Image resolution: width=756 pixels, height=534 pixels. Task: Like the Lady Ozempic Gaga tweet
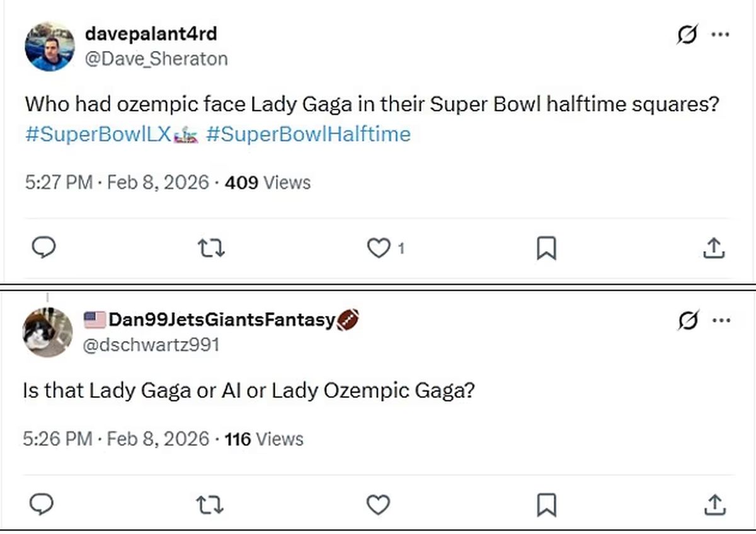point(378,505)
